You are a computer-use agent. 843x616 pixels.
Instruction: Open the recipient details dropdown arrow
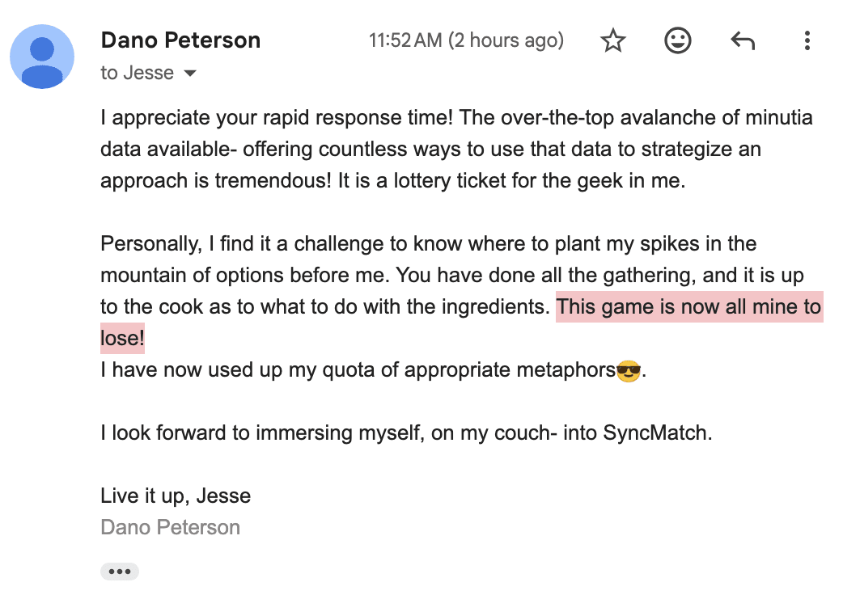(x=190, y=73)
